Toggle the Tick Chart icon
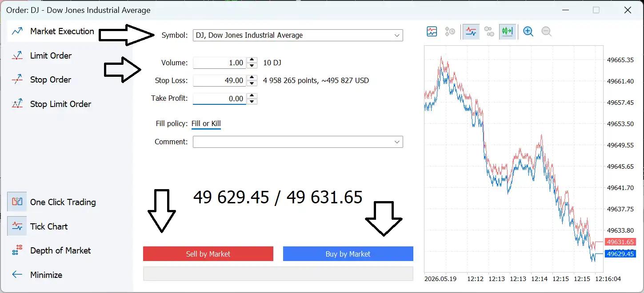 click(x=17, y=226)
